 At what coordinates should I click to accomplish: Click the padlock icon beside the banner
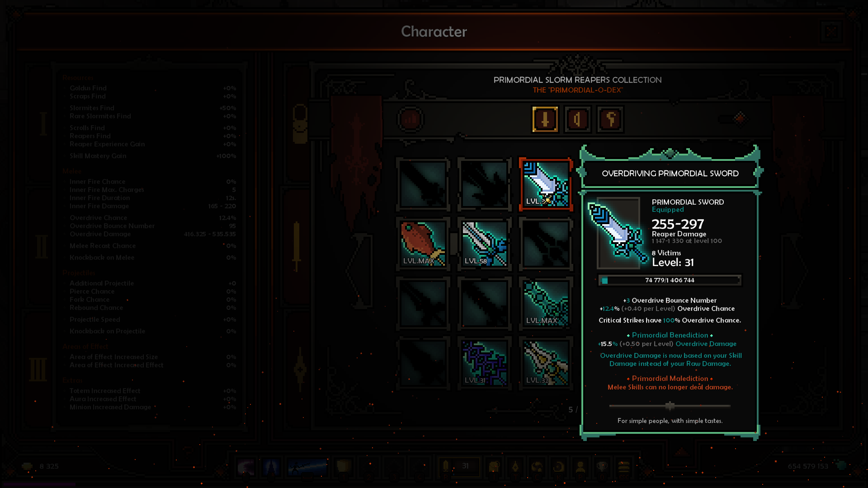pos(300,123)
